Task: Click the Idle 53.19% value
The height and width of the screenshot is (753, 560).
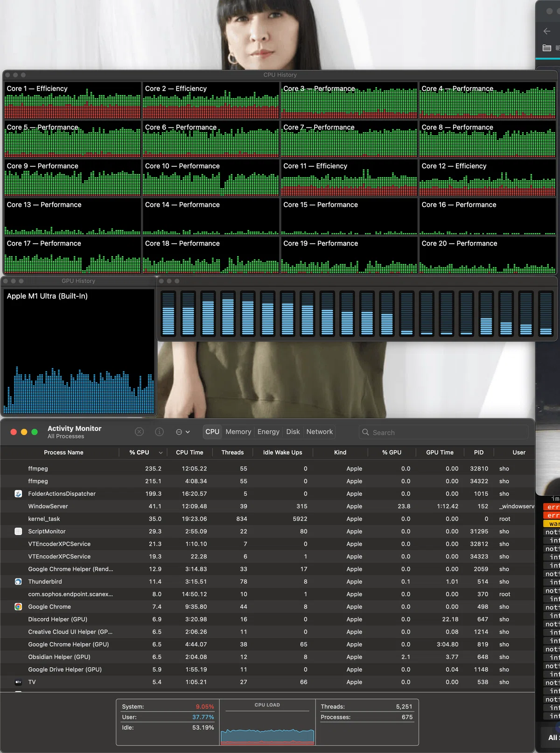Action: pos(203,727)
